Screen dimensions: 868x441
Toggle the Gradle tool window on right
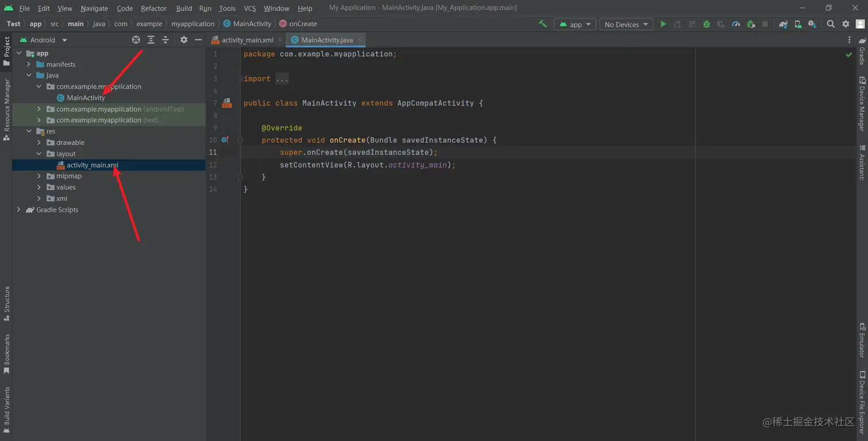tap(862, 50)
